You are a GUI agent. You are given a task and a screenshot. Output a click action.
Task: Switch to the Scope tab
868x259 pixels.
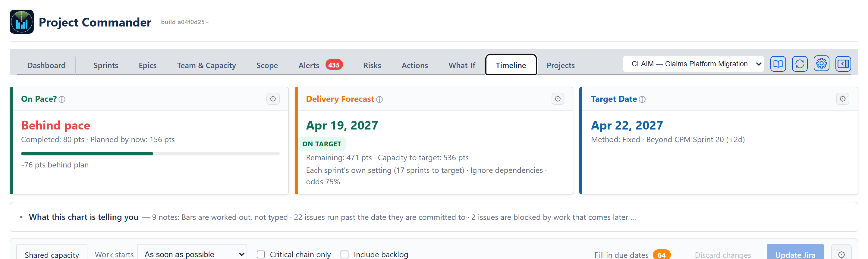point(267,65)
